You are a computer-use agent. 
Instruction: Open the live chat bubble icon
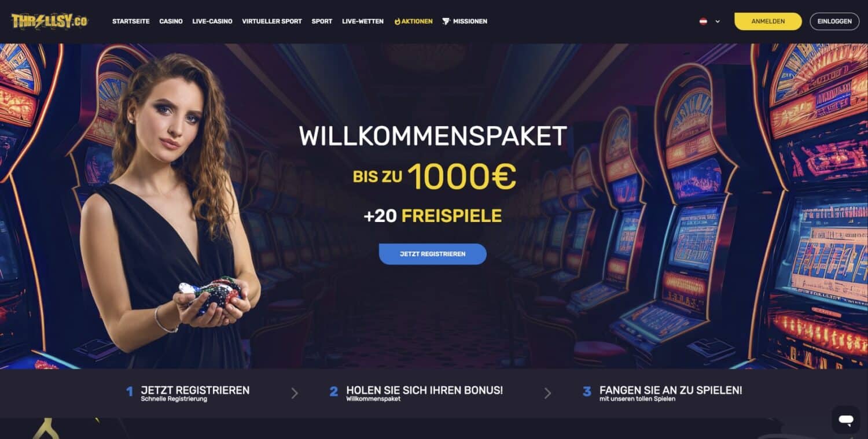845,420
